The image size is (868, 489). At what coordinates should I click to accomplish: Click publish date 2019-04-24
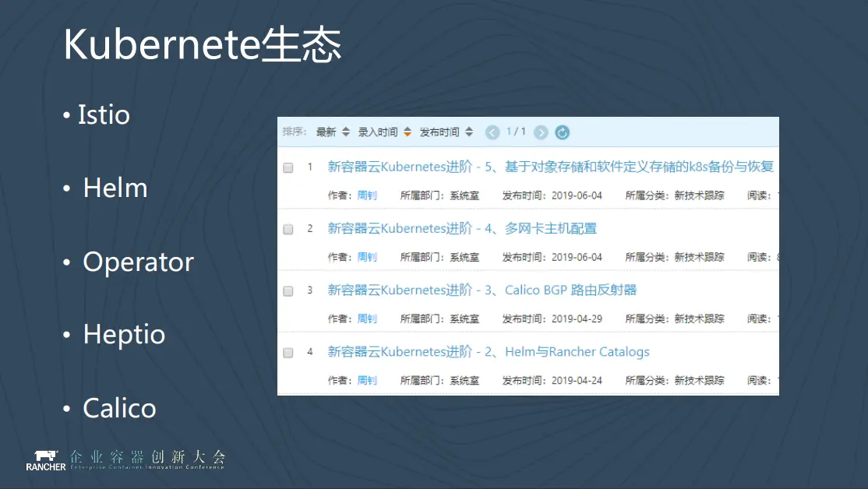tap(577, 381)
